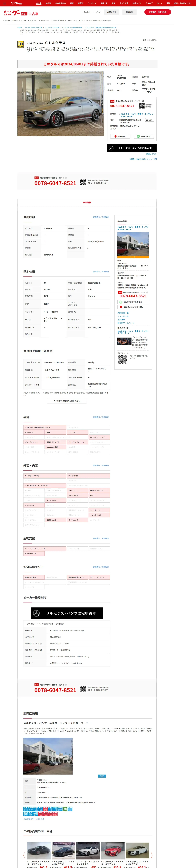Click car interior thumbnail under 販売店のHP

(124, 341)
